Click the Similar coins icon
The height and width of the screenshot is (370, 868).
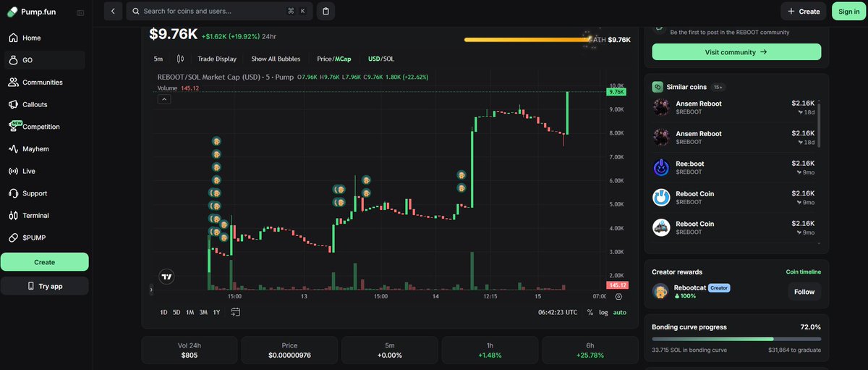click(x=658, y=87)
